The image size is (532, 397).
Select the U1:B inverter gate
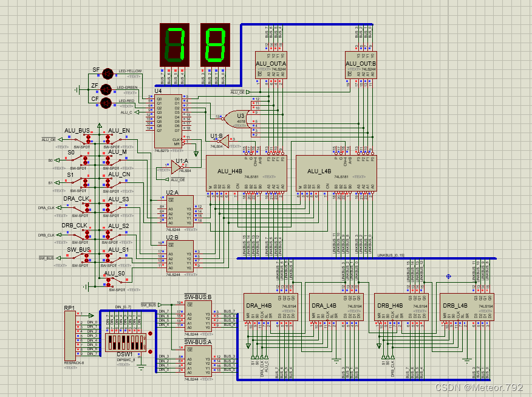click(223, 141)
